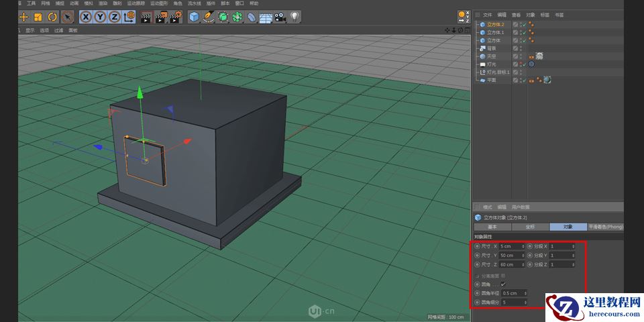The width and height of the screenshot is (644, 322).
Task: Click viewport pan arrows icon
Action: coord(447,30)
